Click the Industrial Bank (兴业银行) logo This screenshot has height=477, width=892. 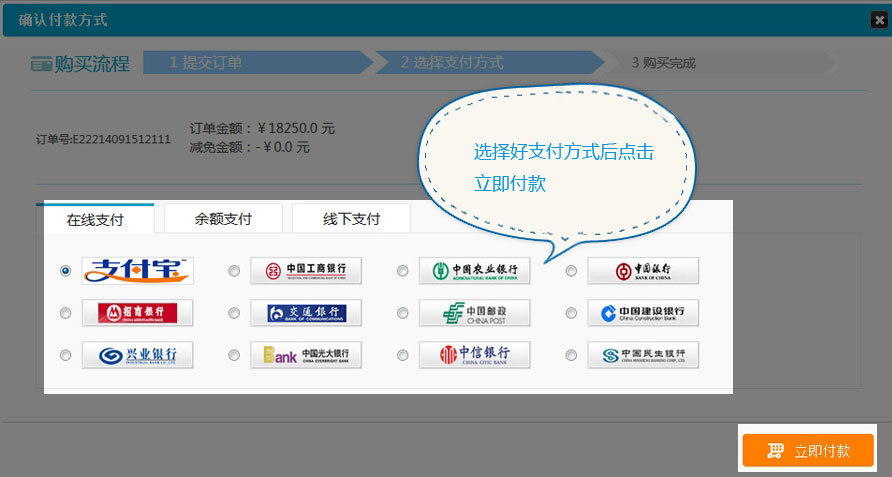[137, 355]
